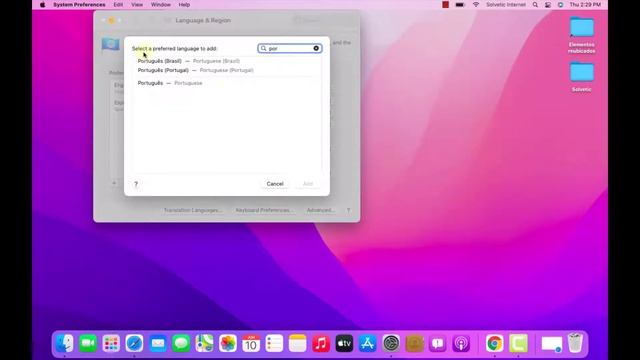Open Camtasia from the Dock
Viewport: 640px width, 360px height.
pos(518,343)
